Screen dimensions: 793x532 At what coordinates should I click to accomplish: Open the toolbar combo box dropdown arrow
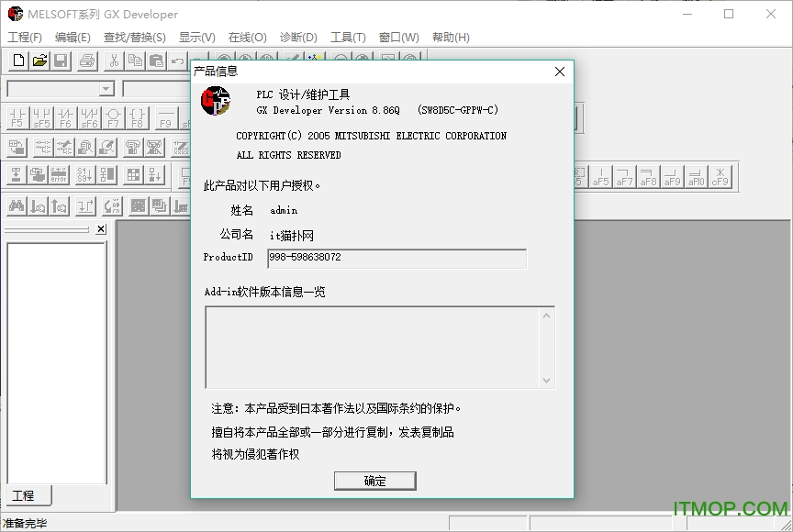pyautogui.click(x=106, y=89)
